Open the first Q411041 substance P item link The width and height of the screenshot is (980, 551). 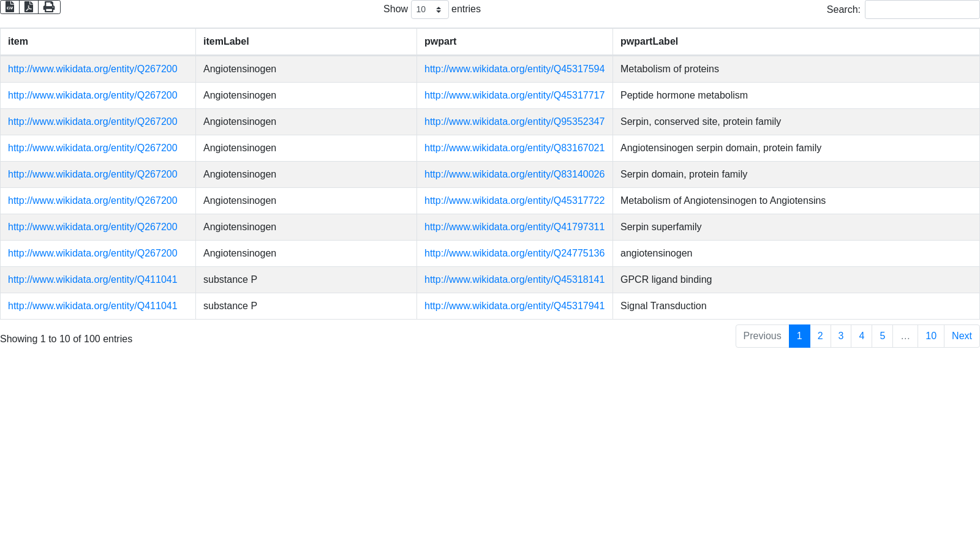tap(92, 280)
